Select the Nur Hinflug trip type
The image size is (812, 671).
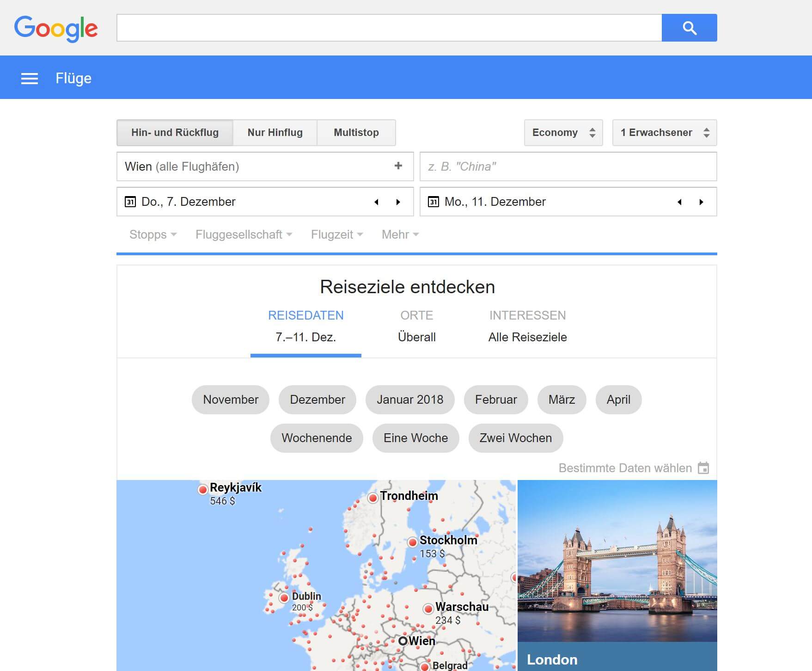275,133
